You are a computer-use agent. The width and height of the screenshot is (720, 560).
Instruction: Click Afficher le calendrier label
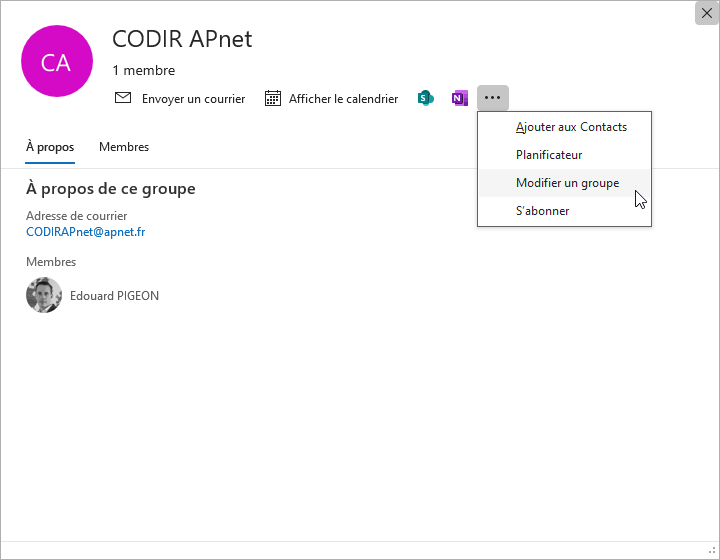click(343, 99)
